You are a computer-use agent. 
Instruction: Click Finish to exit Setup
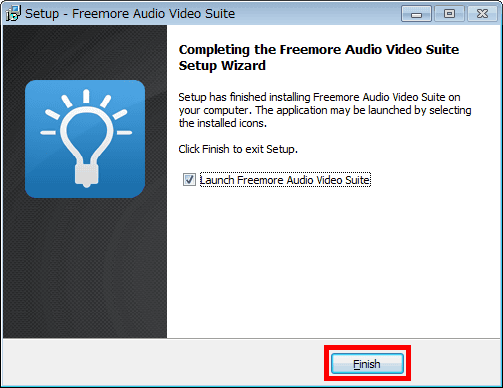[x=367, y=364]
